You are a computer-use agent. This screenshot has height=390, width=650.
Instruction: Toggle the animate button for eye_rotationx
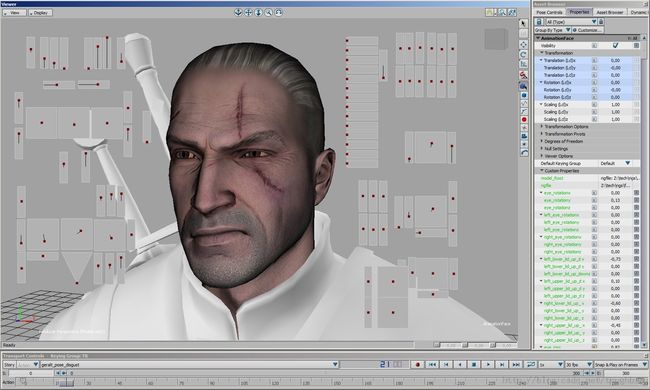tap(594, 193)
